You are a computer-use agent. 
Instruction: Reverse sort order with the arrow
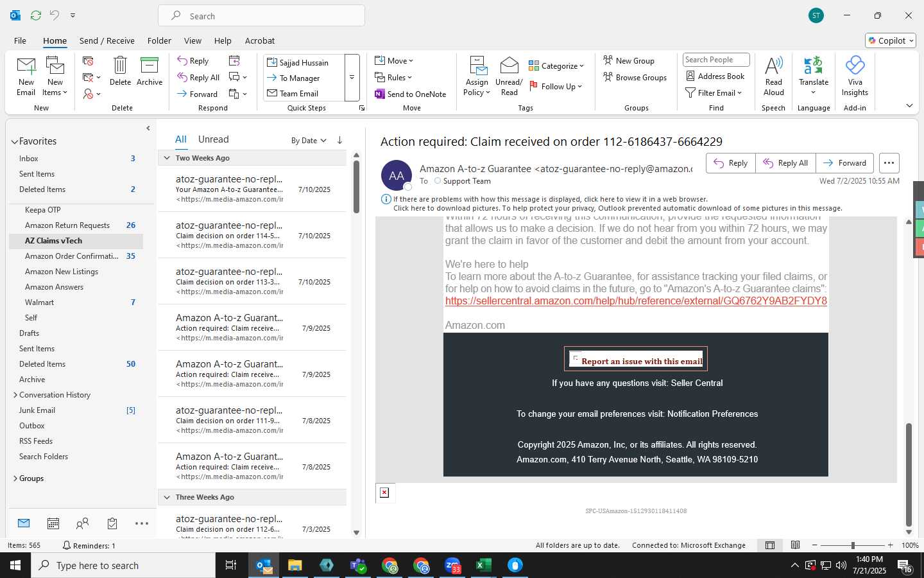[x=339, y=140]
